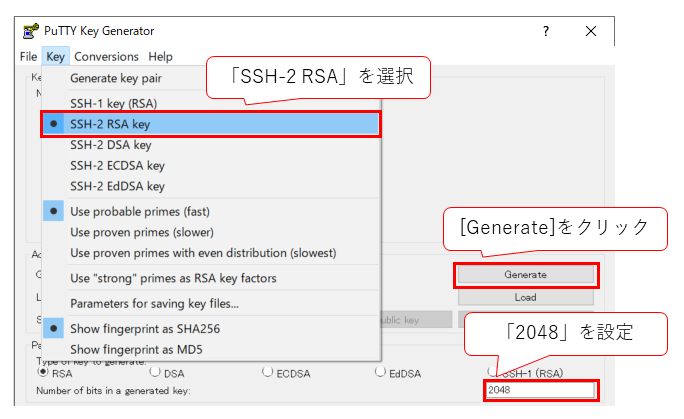
Task: Close the open Key menu
Action: [55, 57]
